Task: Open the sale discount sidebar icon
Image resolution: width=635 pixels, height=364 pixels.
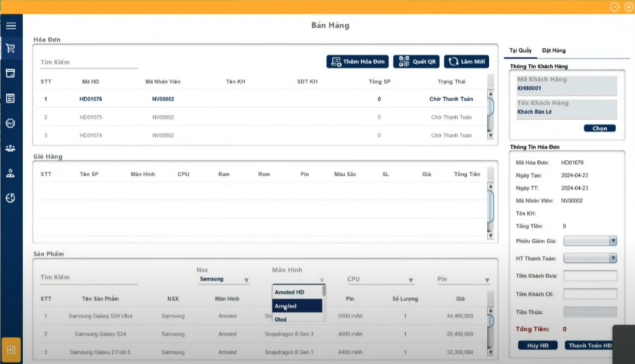Action: 11,123
